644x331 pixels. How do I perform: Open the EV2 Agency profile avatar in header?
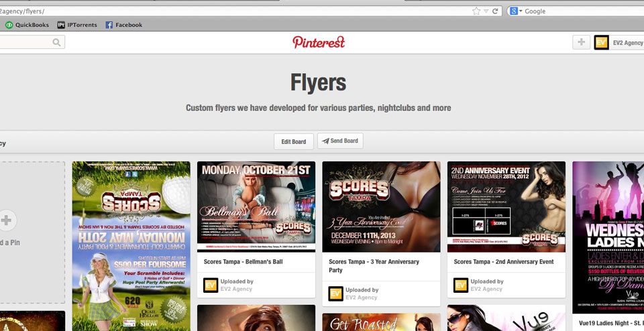tap(602, 43)
